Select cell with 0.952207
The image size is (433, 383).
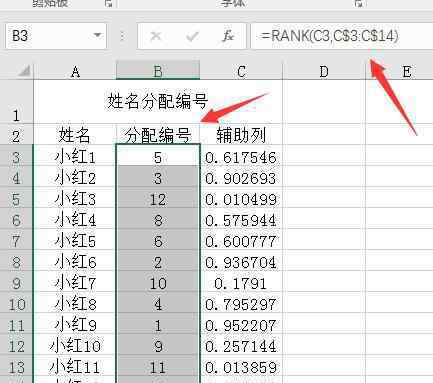tap(241, 323)
